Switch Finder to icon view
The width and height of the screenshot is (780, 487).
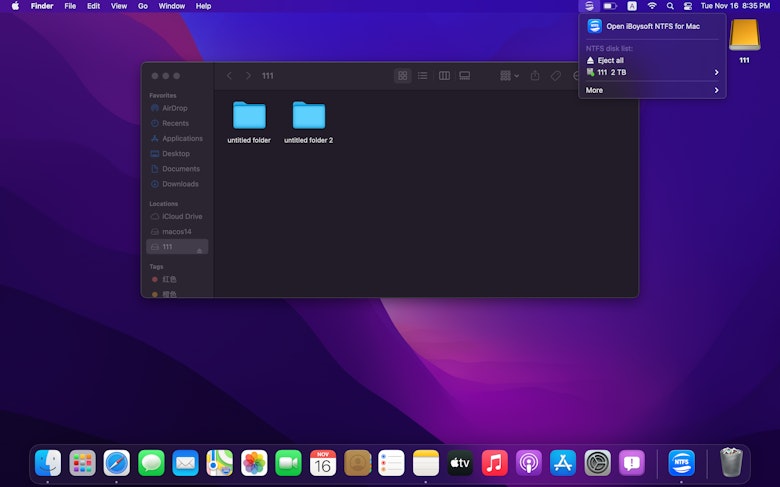(402, 76)
